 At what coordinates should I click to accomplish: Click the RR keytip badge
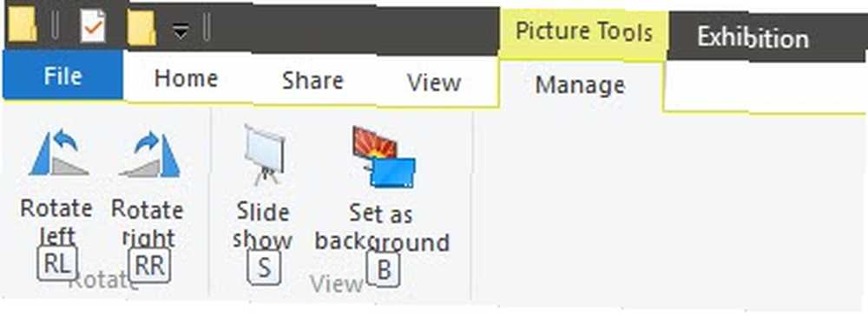(149, 265)
